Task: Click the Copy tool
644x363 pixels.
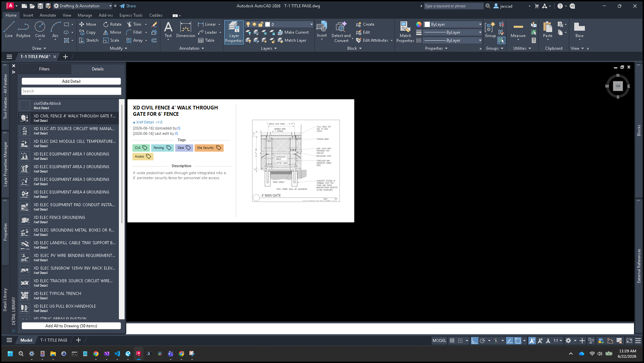Action: (x=88, y=32)
